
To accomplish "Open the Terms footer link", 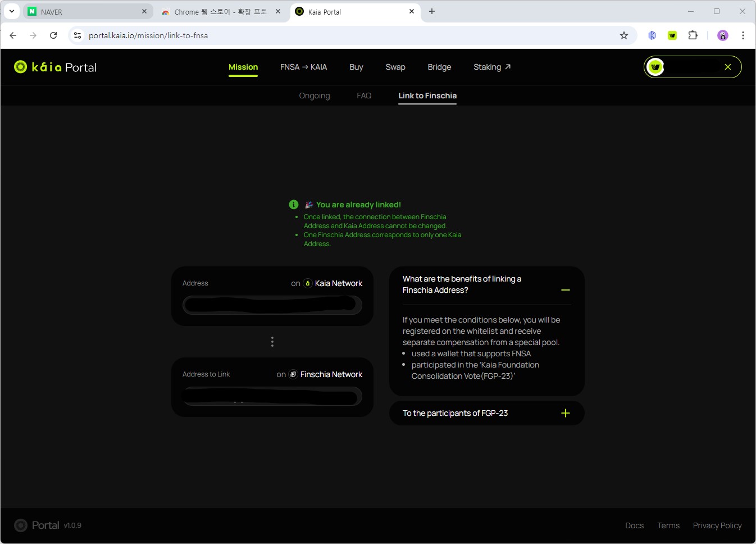I will (668, 525).
